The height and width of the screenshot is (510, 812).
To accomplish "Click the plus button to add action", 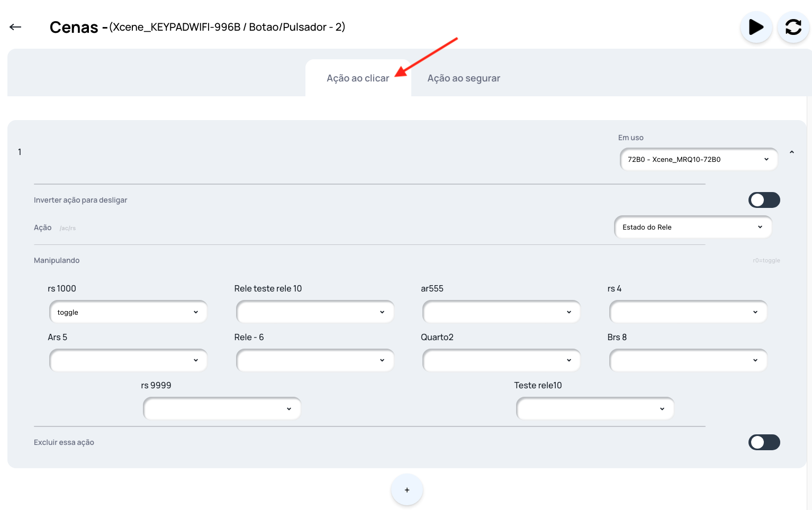I will pyautogui.click(x=407, y=490).
